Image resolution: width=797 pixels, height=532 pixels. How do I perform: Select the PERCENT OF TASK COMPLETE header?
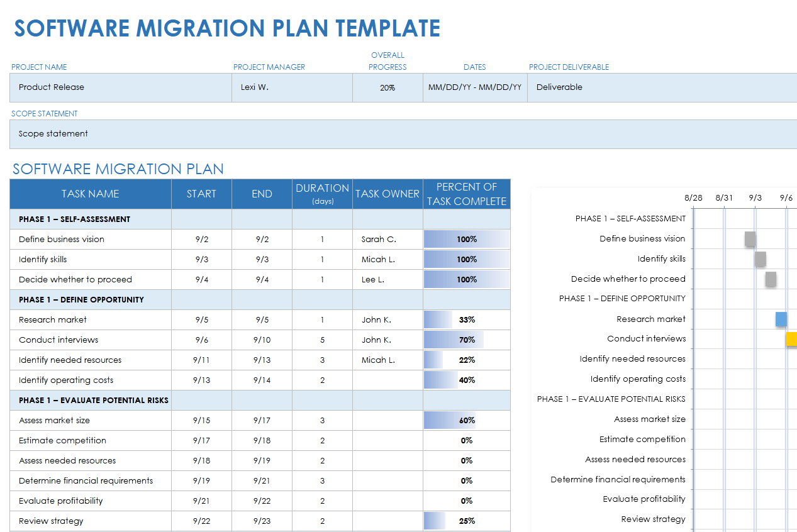pos(466,194)
